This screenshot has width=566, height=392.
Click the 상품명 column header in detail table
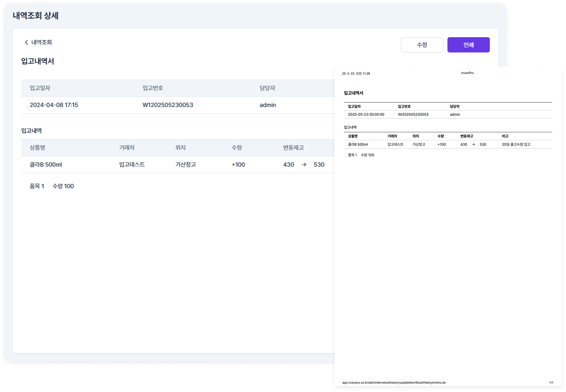(x=37, y=148)
